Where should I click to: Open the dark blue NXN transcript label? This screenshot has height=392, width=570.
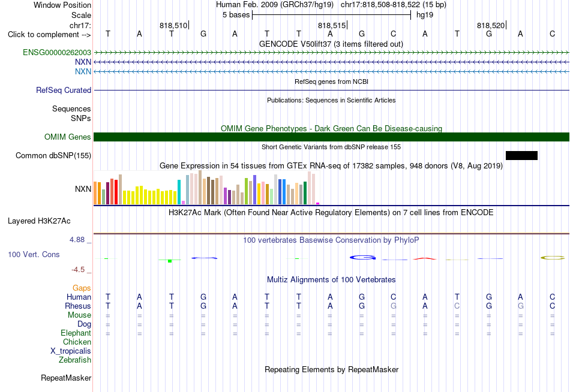tap(83, 62)
